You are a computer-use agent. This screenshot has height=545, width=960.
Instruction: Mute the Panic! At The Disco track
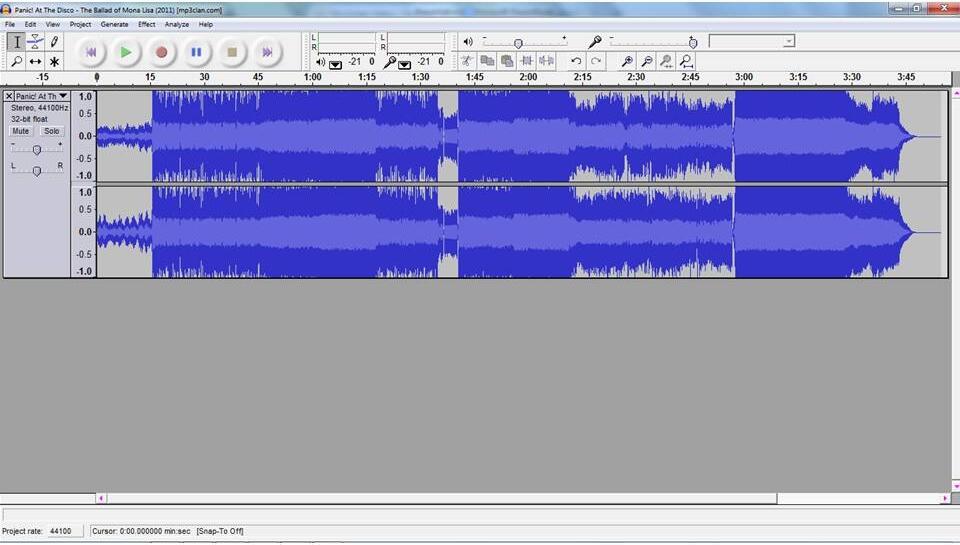point(21,131)
